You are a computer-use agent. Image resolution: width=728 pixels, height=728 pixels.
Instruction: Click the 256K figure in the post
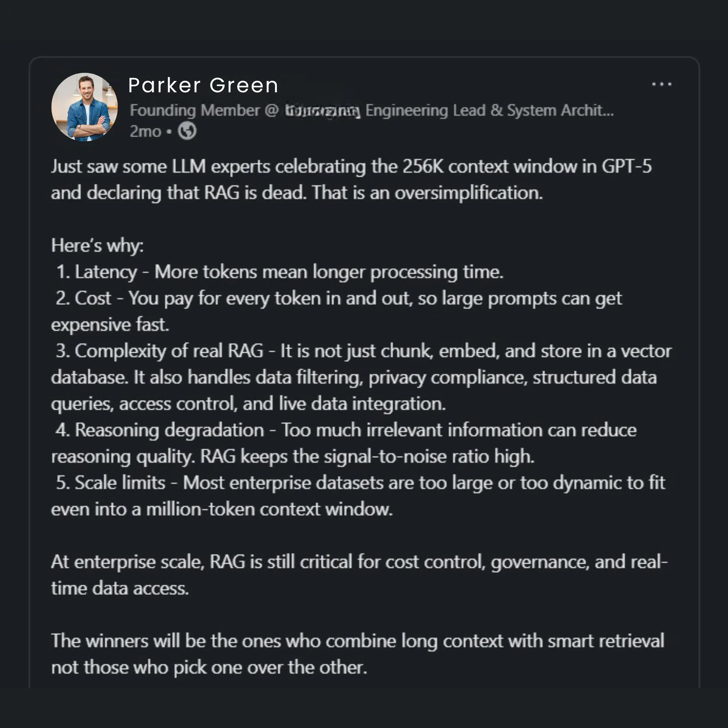click(x=423, y=166)
